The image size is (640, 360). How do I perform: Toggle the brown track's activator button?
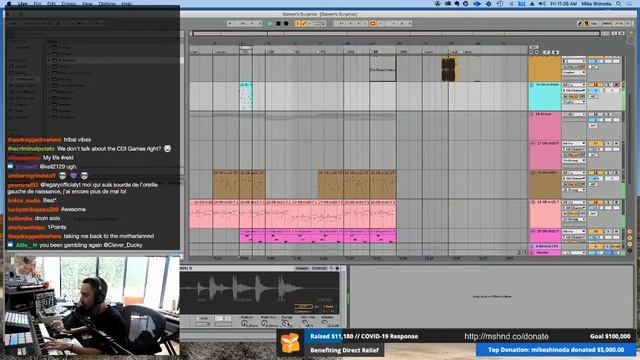[595, 173]
